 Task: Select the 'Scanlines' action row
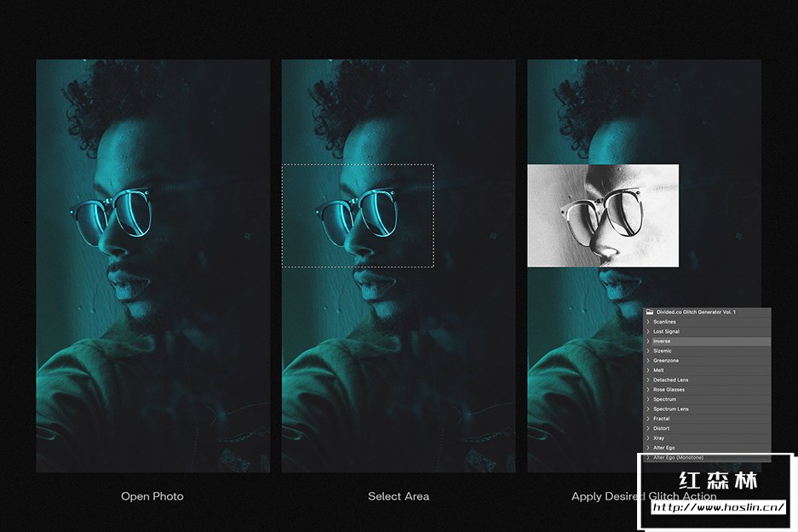coord(708,322)
